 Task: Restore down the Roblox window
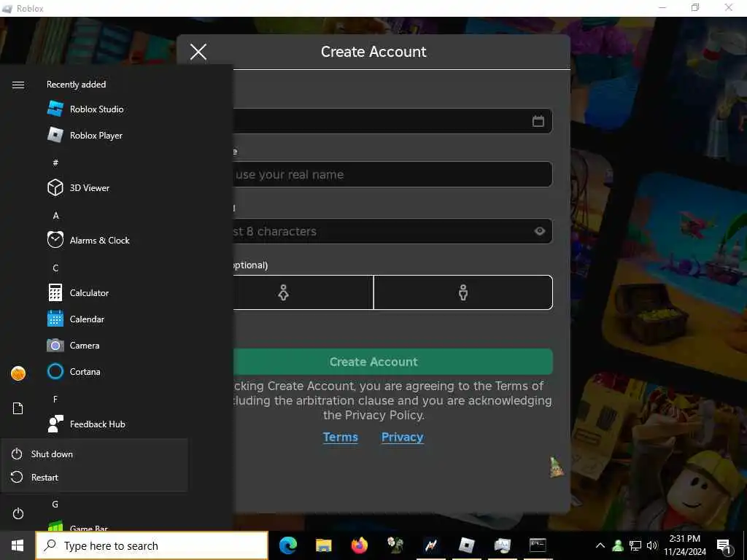pyautogui.click(x=695, y=7)
